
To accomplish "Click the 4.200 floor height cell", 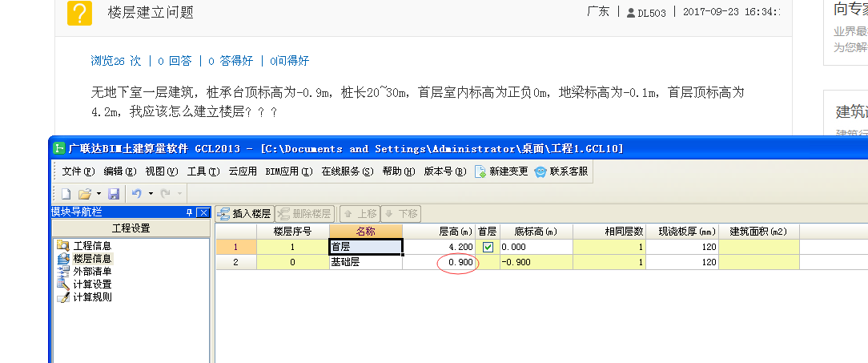I will tap(439, 247).
